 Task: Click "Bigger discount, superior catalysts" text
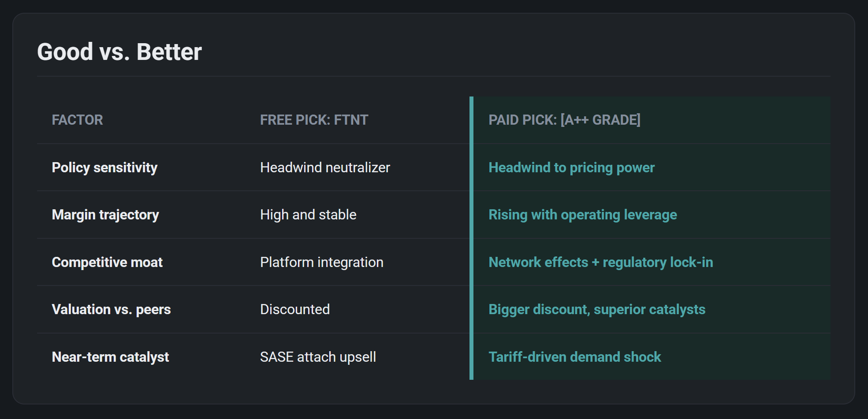tap(596, 309)
